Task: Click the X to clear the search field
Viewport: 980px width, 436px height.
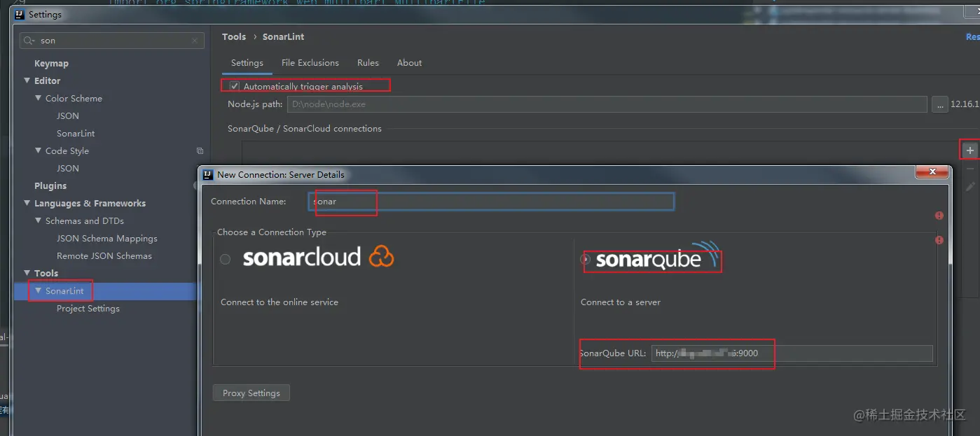Action: click(x=195, y=41)
